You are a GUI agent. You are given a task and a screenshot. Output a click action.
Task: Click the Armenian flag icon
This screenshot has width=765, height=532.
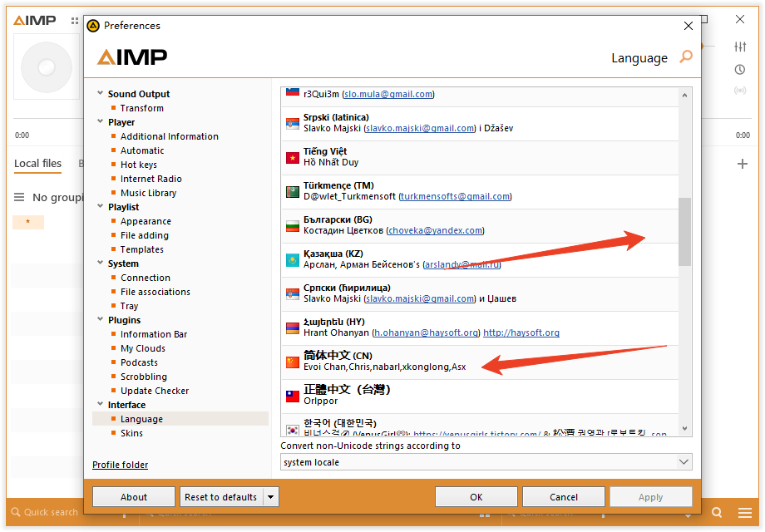[x=292, y=328]
